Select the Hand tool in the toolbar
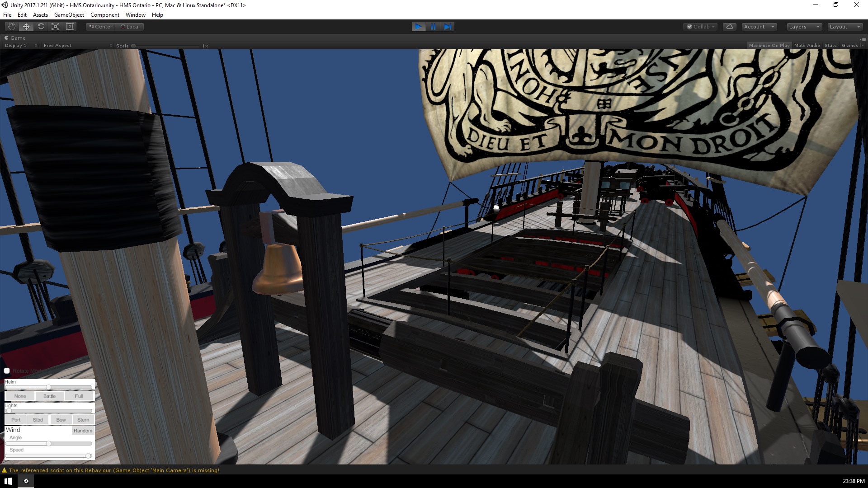Image resolution: width=868 pixels, height=488 pixels. point(12,27)
